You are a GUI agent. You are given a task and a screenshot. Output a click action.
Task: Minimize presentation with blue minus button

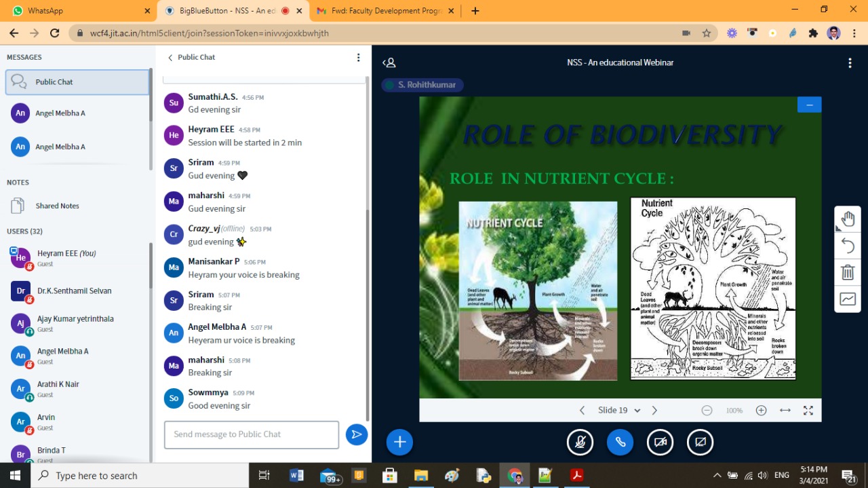(808, 104)
